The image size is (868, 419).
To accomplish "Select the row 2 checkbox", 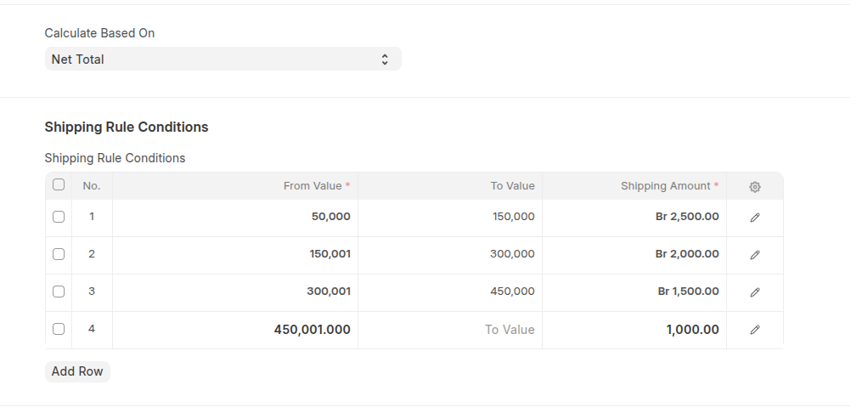I will (59, 254).
